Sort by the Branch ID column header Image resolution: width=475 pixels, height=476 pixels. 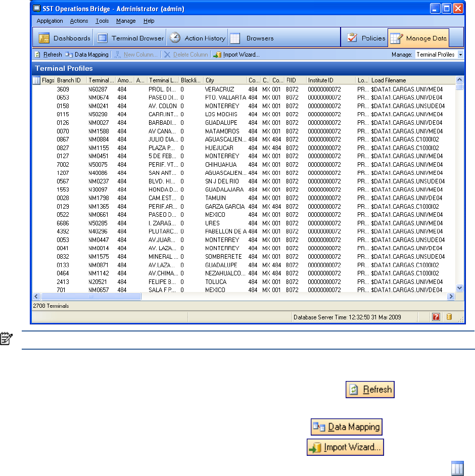point(71,80)
